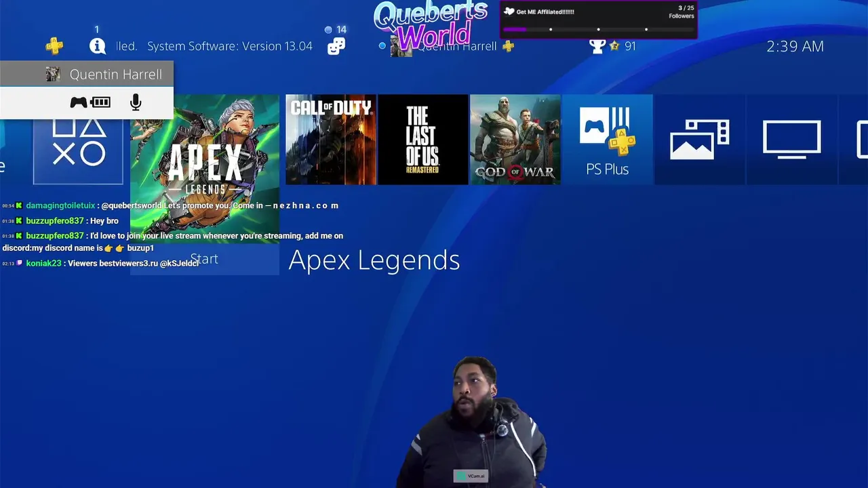868x488 pixels.
Task: Open the TV & Video tile
Action: click(x=792, y=140)
